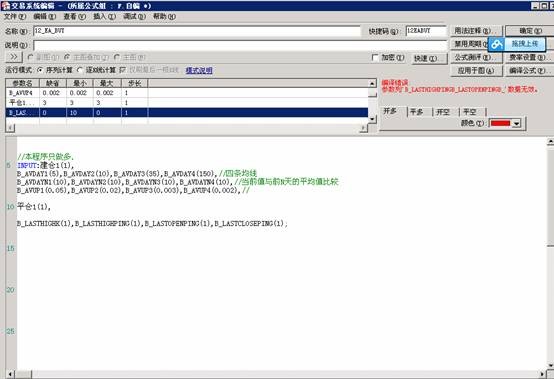
Task: Click the red 颜色 color swatch
Action: (x=500, y=123)
